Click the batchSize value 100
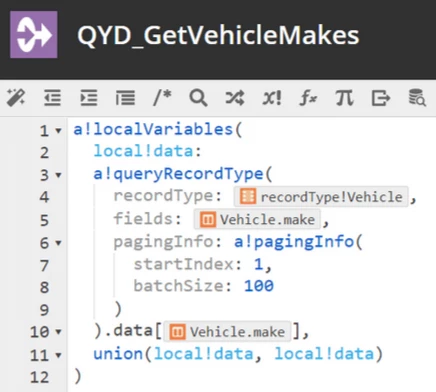436x392 pixels. (259, 286)
